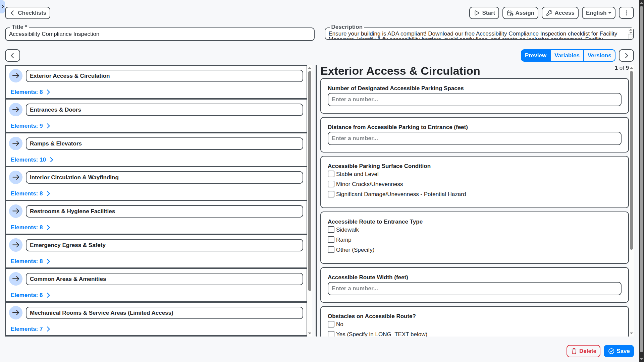The image size is (644, 362).
Task: Click the right chevron to go to next section
Action: coord(626,55)
